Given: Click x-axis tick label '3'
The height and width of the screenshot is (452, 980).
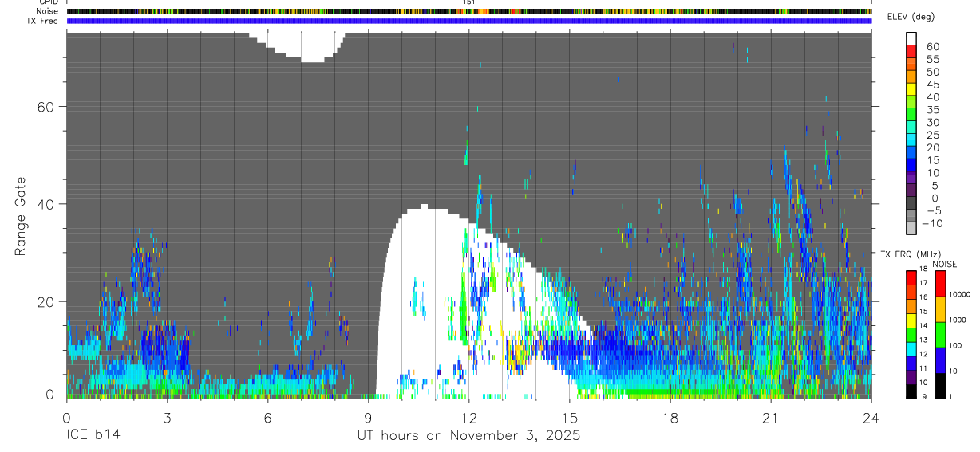Looking at the screenshot, I should pos(167,418).
